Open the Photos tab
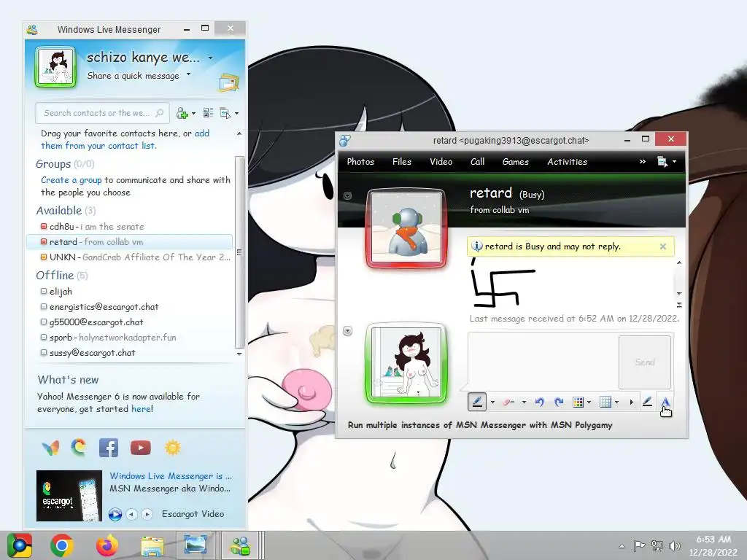Viewport: 747px width, 560px height. [360, 162]
